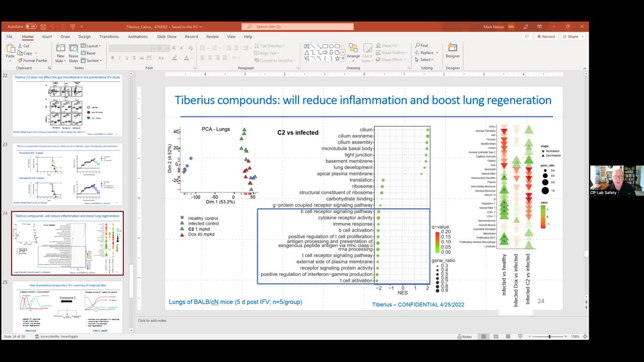Select the text box shape in gallery
Image resolution: width=644 pixels, height=362 pixels.
click(x=307, y=46)
